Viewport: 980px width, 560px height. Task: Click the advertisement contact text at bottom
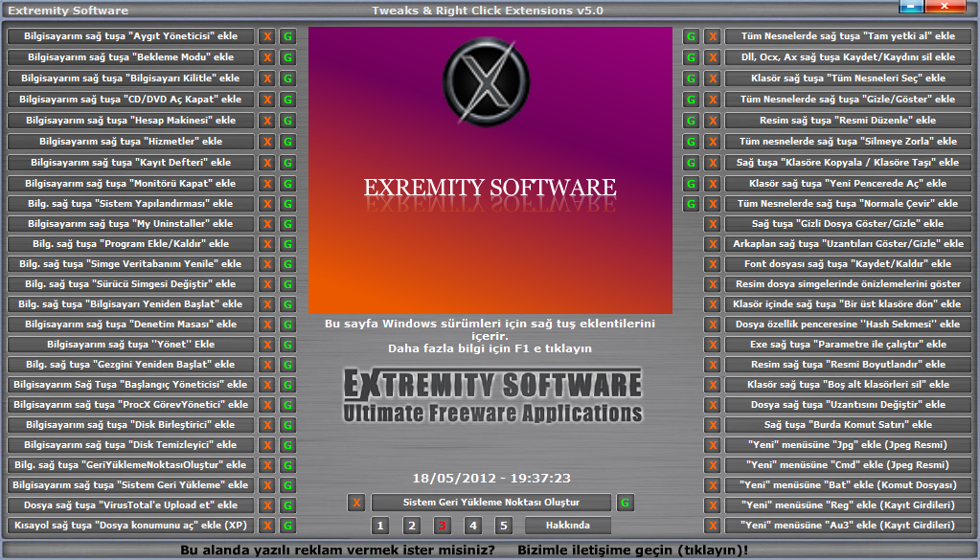[465, 550]
